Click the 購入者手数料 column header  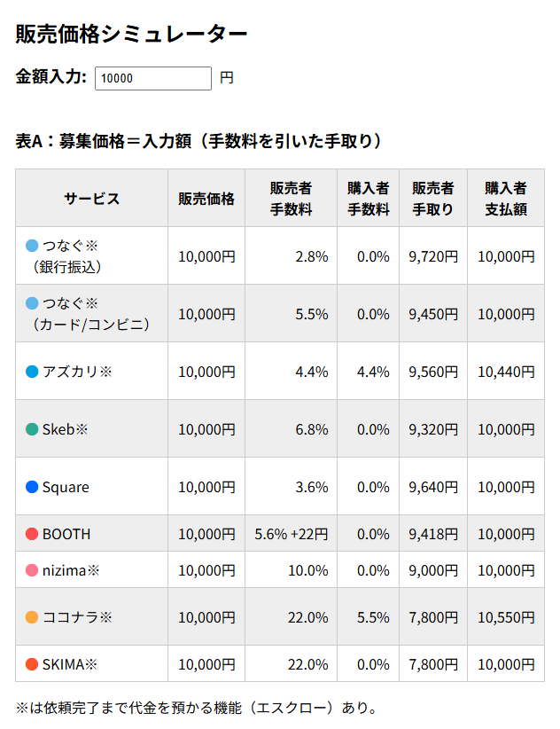368,199
